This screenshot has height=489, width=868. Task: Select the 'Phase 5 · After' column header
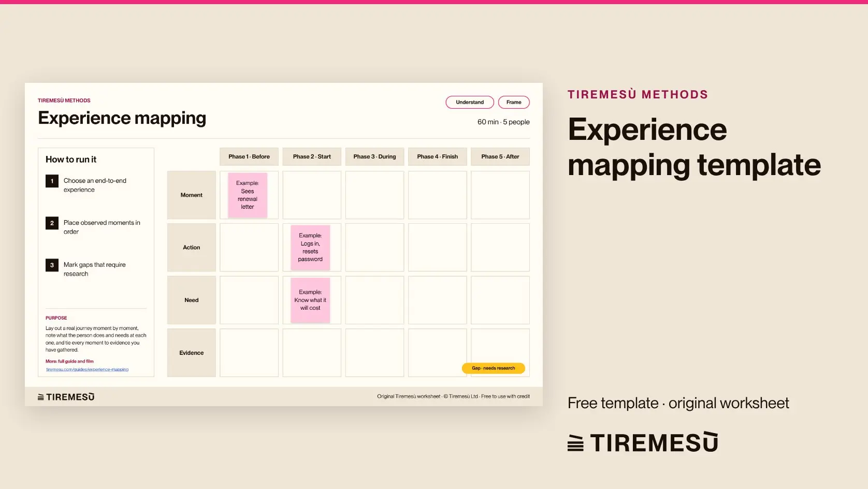click(x=500, y=156)
